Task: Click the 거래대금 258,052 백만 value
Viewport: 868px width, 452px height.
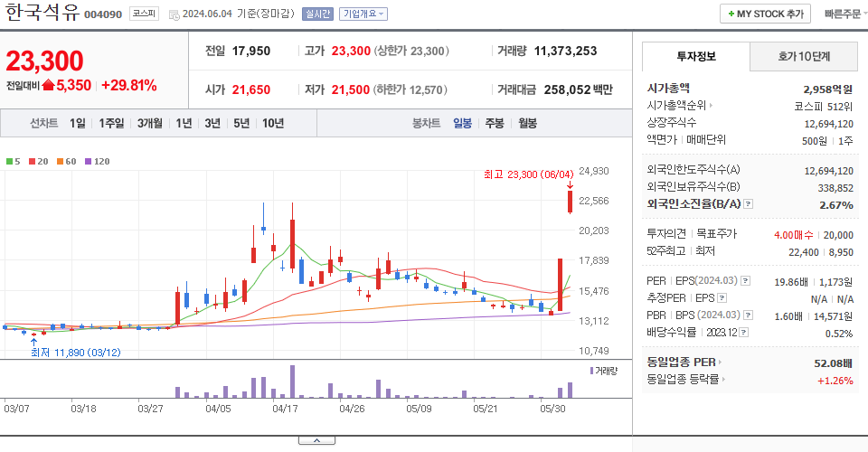Action: tap(578, 89)
